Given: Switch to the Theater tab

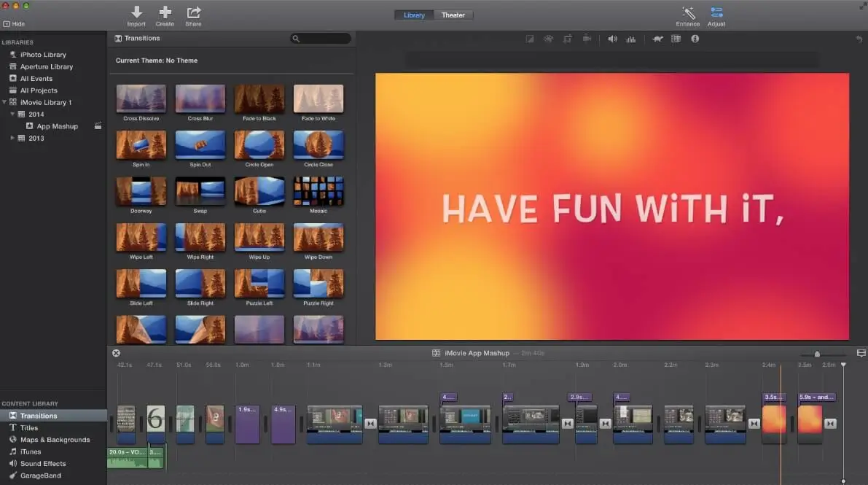Looking at the screenshot, I should (x=453, y=15).
